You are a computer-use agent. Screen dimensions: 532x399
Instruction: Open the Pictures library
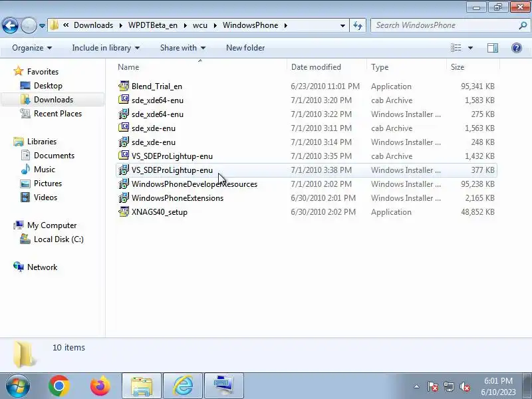click(x=48, y=184)
